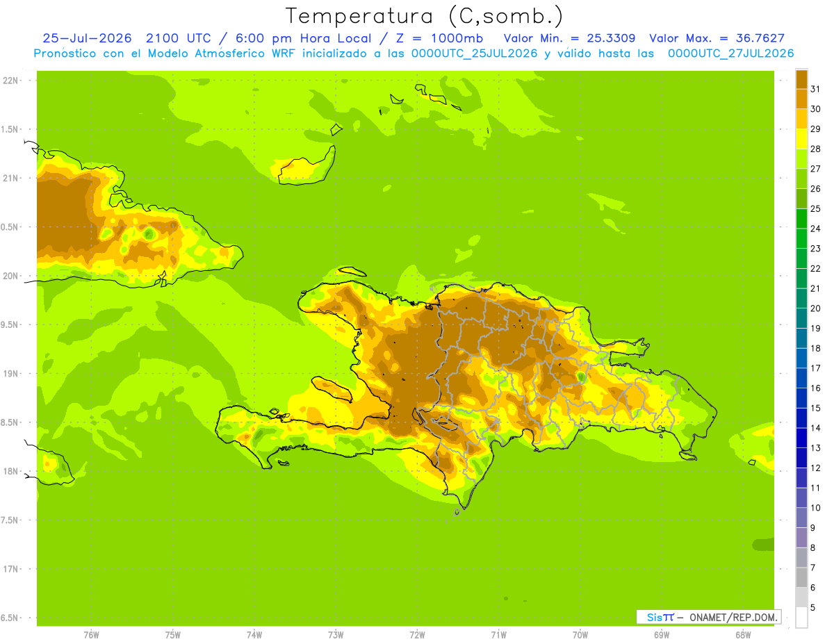Viewport: 834px width, 644px height.
Task: Click the '73W' longitude axis label
Action: [336, 634]
